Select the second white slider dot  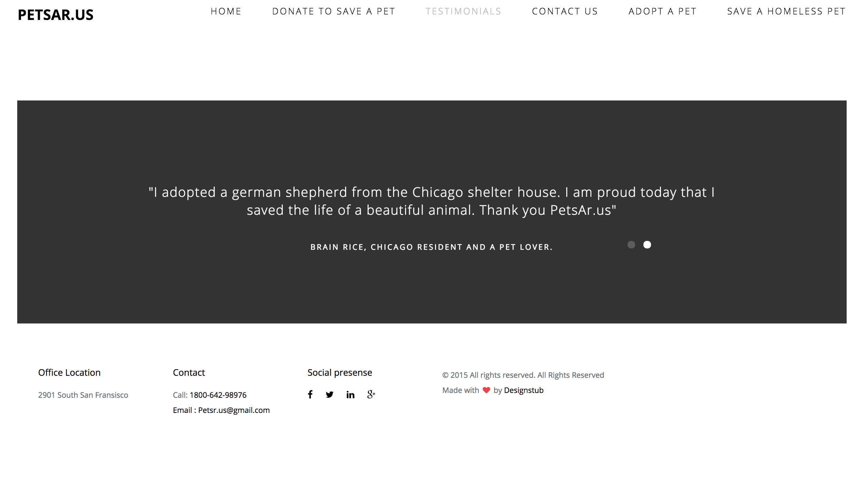[647, 245]
